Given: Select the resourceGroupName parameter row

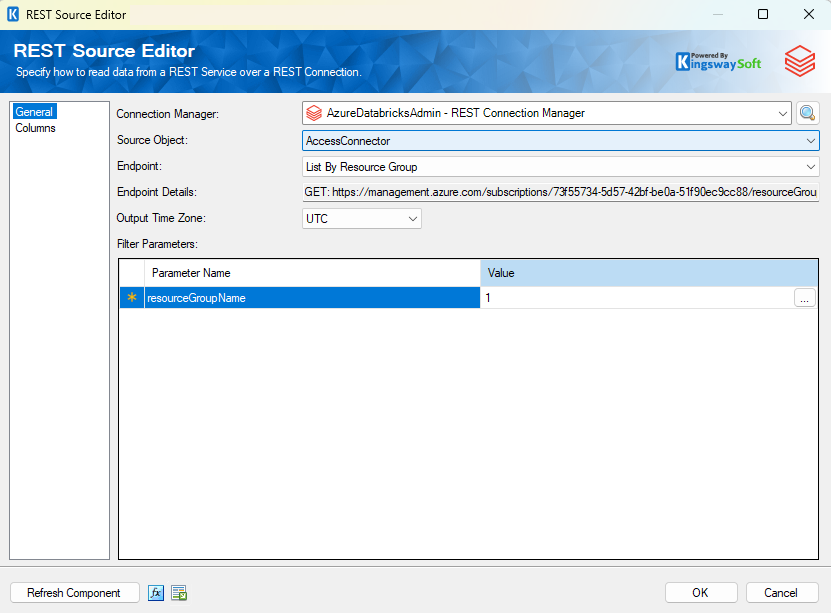Looking at the screenshot, I should 312,298.
